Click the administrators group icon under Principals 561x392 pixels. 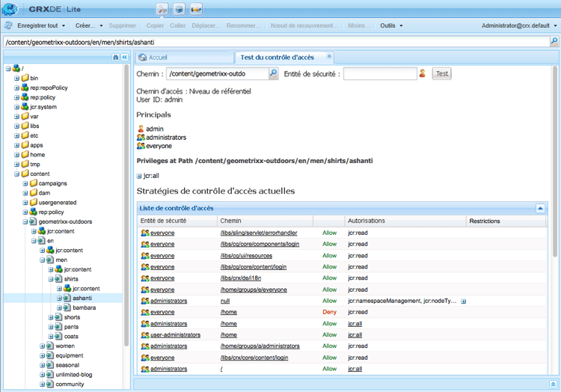tap(141, 138)
